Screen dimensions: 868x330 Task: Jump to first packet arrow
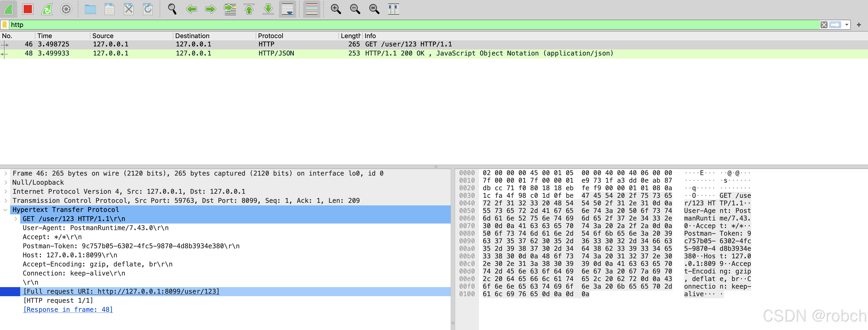click(x=249, y=9)
